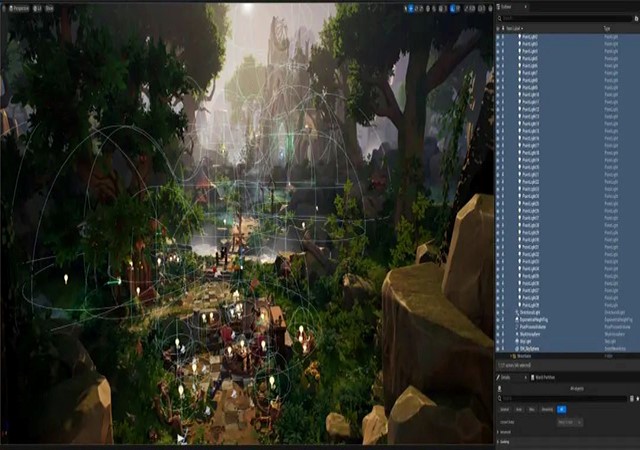Toggle the favorites star in Details
The width and height of the screenshot is (640, 450).
tap(638, 399)
